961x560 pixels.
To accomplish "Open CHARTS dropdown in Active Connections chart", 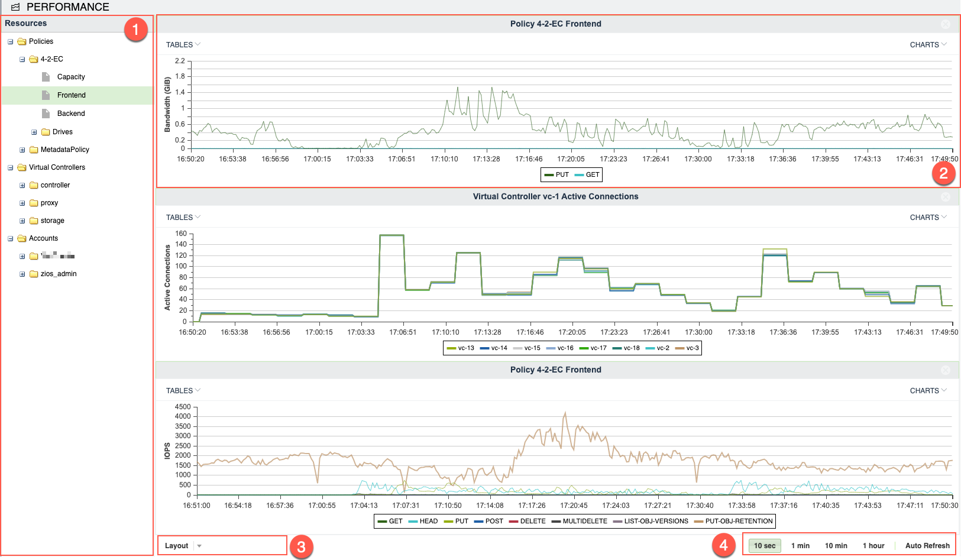I will coord(928,218).
